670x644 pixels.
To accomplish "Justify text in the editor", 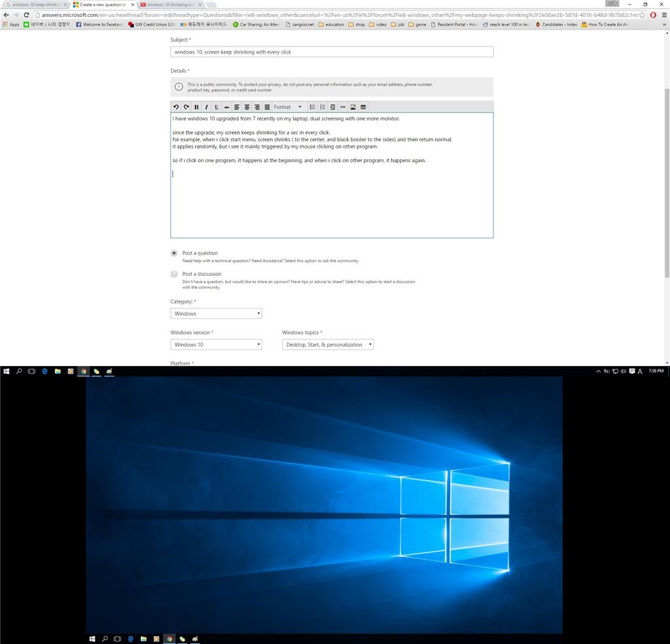I will coord(267,107).
